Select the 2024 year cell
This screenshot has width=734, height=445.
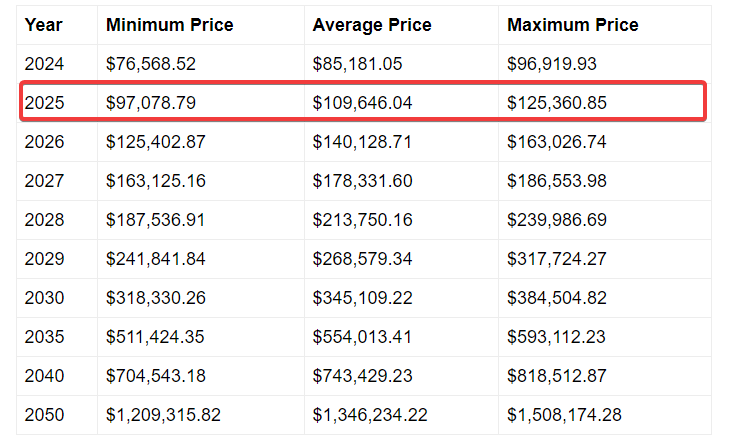(44, 64)
